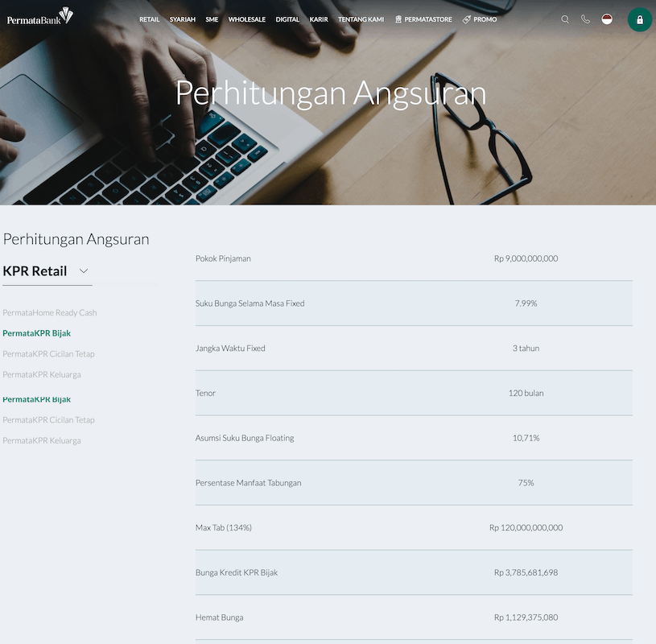This screenshot has height=644, width=656.
Task: Click the Persentase Manfaat Tabungan value 75%
Action: pyautogui.click(x=526, y=483)
